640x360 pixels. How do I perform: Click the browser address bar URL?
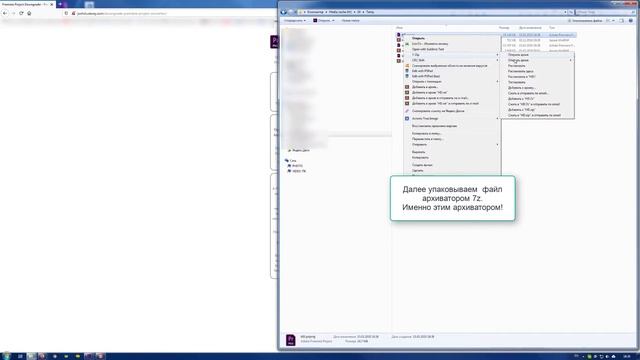click(x=122, y=13)
